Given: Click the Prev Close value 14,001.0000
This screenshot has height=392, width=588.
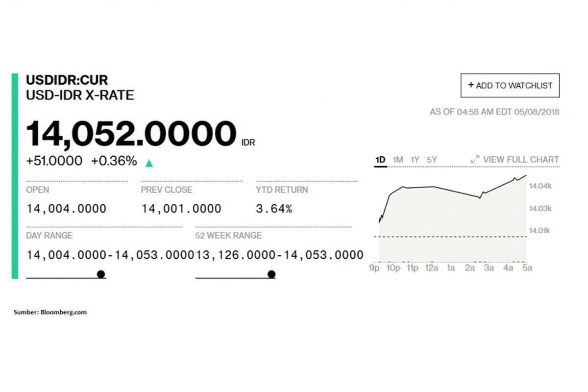Looking at the screenshot, I should click(x=181, y=209).
